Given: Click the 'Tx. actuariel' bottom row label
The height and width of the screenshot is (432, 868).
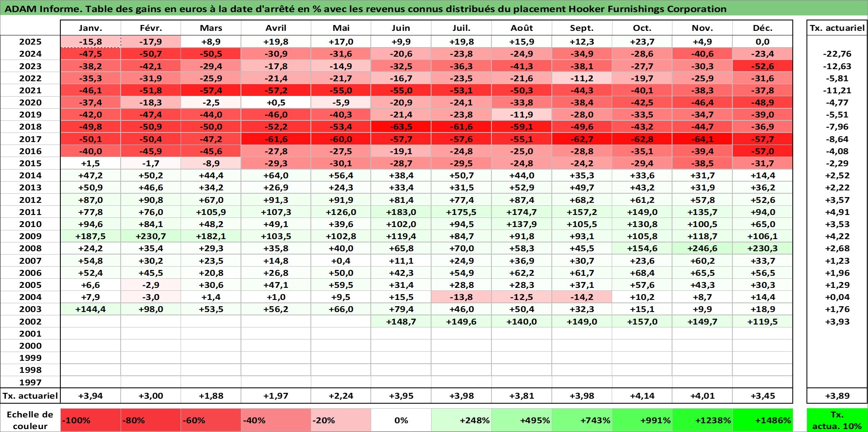Looking at the screenshot, I should click(x=30, y=396).
